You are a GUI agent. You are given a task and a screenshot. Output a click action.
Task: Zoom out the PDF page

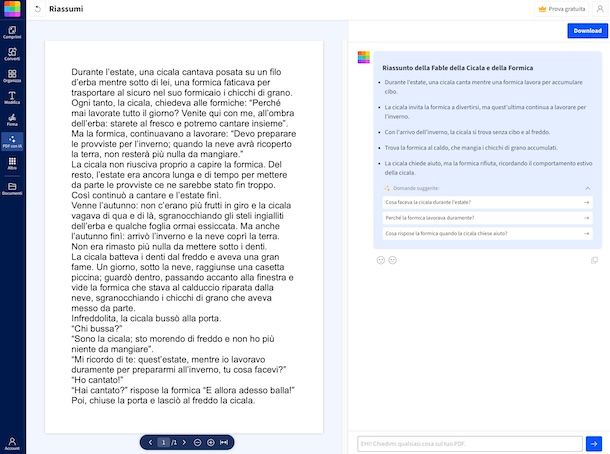tap(197, 442)
